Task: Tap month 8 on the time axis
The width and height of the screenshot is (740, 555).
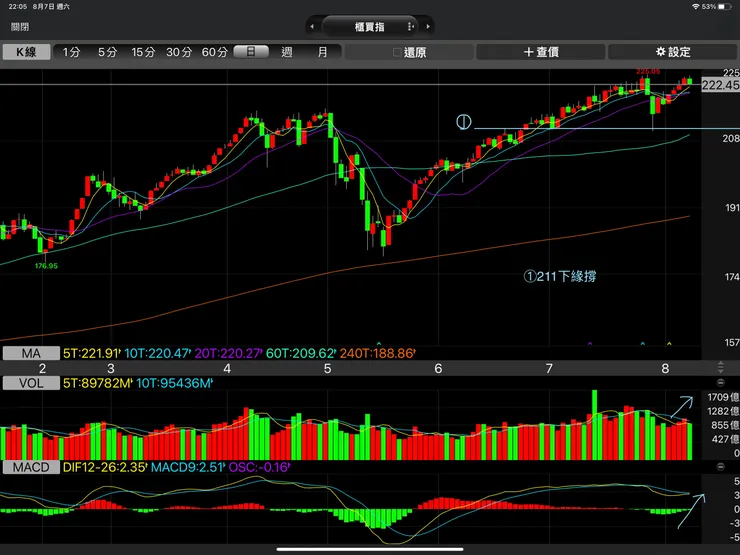Action: (665, 369)
